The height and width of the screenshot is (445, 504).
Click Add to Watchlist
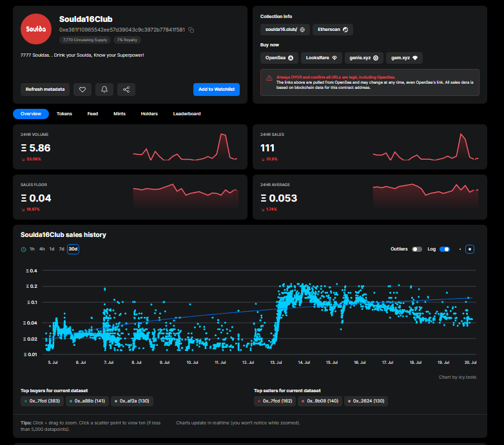[217, 90]
